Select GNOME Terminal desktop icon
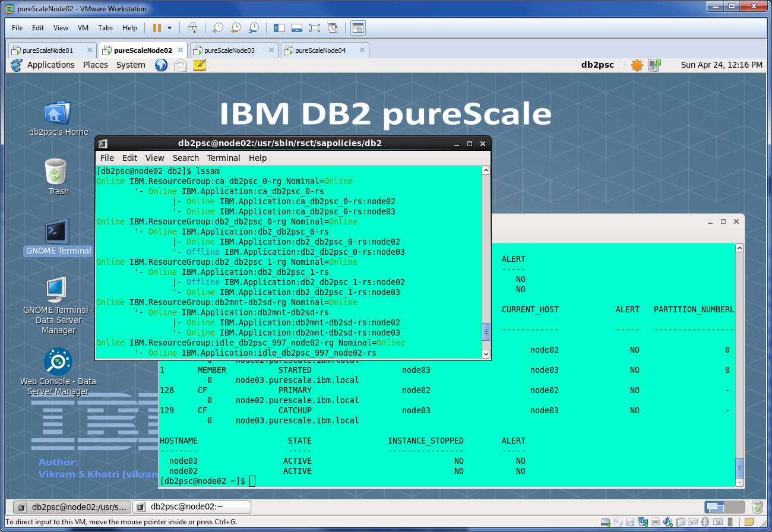This screenshot has width=772, height=532. pyautogui.click(x=58, y=237)
